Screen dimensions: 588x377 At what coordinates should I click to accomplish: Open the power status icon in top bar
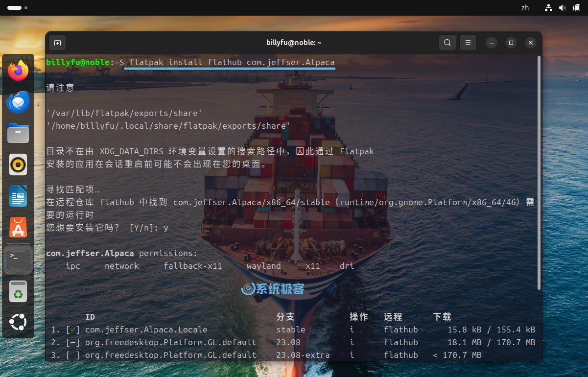(576, 8)
